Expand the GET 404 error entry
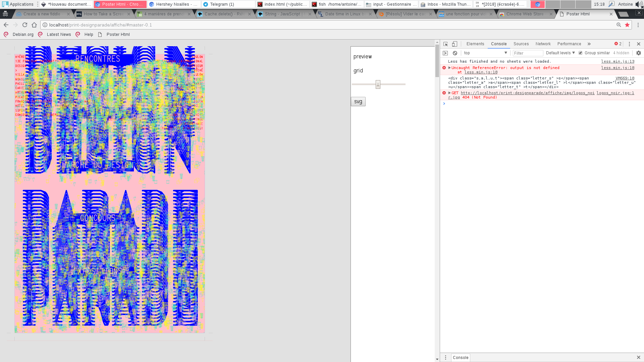This screenshot has height=362, width=644. 449,93
